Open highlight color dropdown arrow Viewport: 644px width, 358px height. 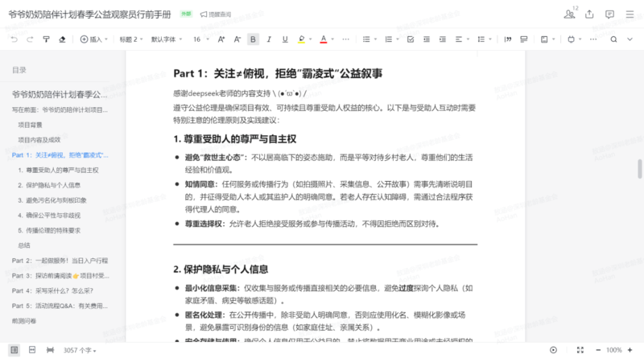click(x=311, y=39)
